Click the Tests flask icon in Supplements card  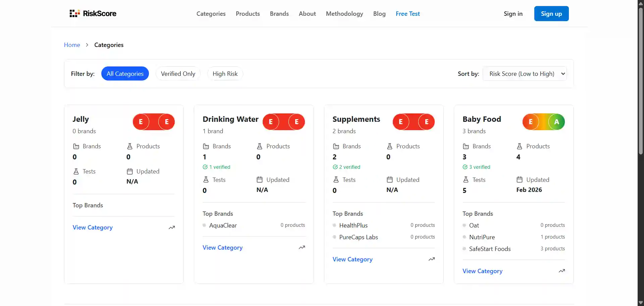[336, 180]
